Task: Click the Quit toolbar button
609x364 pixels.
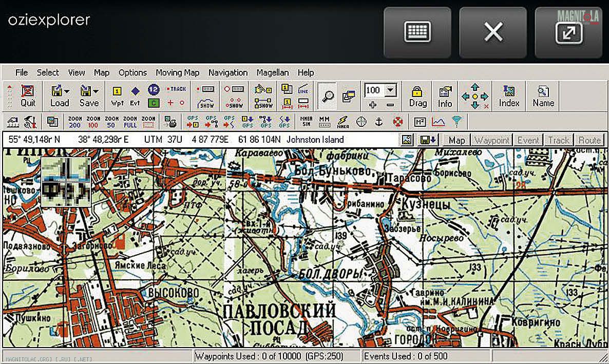Action: pos(28,96)
